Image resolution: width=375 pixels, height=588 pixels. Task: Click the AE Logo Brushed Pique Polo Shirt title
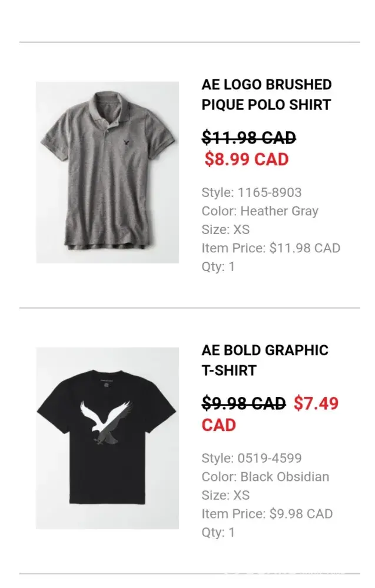(x=266, y=95)
